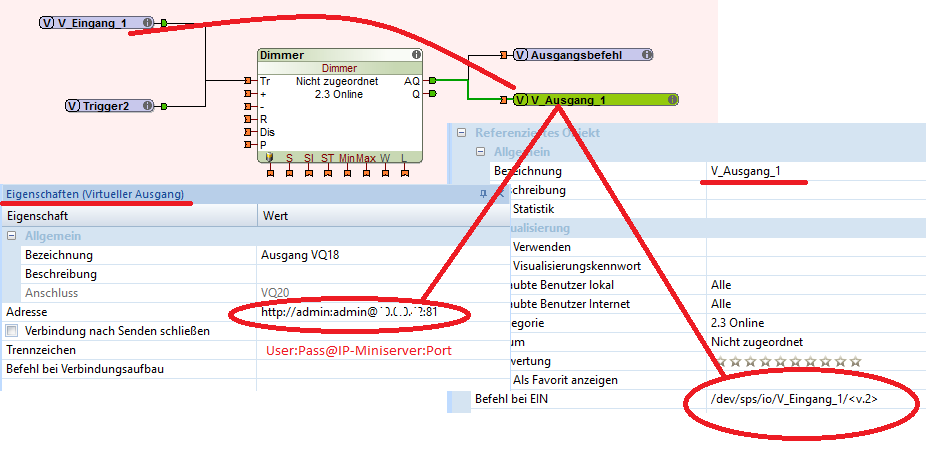Click the Q output connector on Dimmer

pos(433,94)
